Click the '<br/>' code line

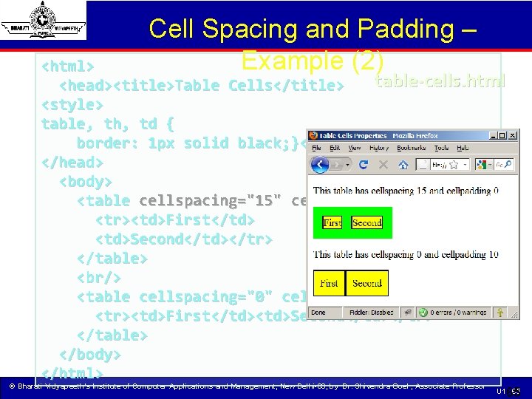99,278
